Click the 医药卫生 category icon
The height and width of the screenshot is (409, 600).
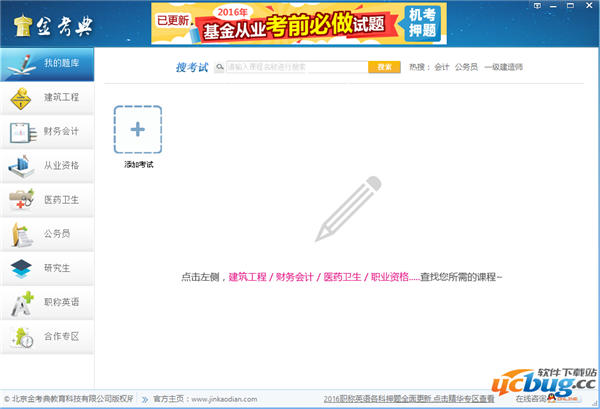click(x=21, y=200)
